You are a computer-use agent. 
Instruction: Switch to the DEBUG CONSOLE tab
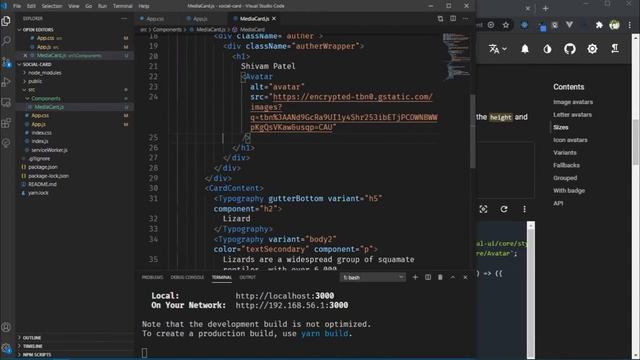[x=187, y=278]
